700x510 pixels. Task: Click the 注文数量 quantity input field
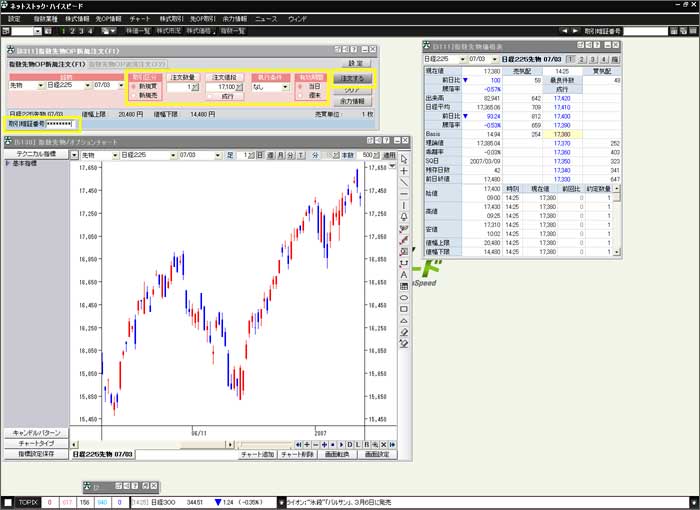(181, 88)
